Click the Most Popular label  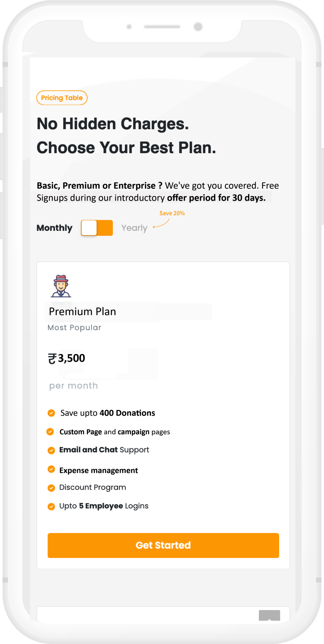pos(74,327)
